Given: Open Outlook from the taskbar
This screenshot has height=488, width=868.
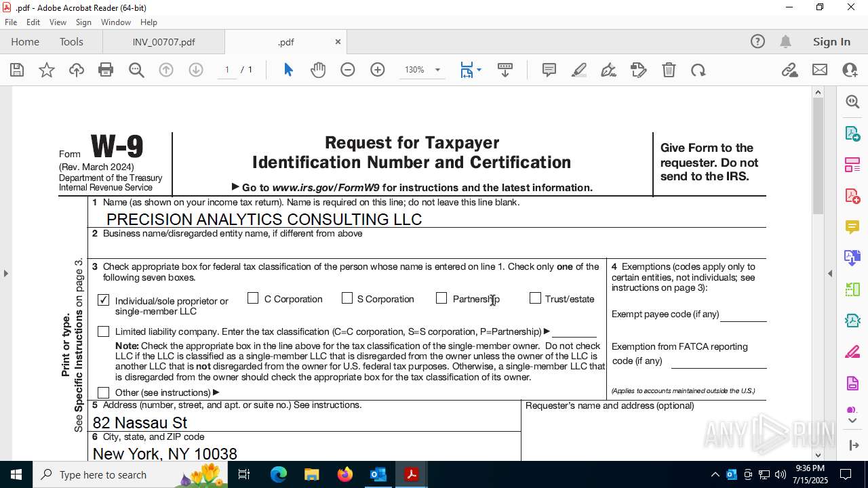Looking at the screenshot, I should point(378,474).
